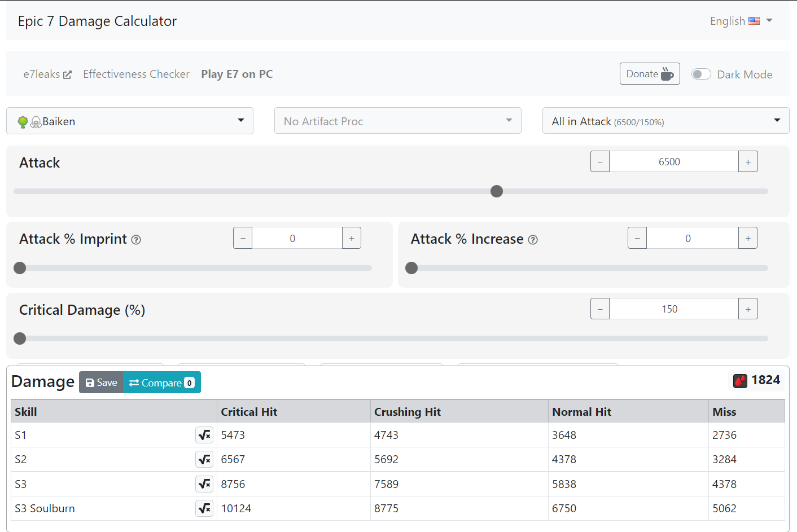Click formula icon for S1 skill
The height and width of the screenshot is (532, 797).
tap(204, 435)
